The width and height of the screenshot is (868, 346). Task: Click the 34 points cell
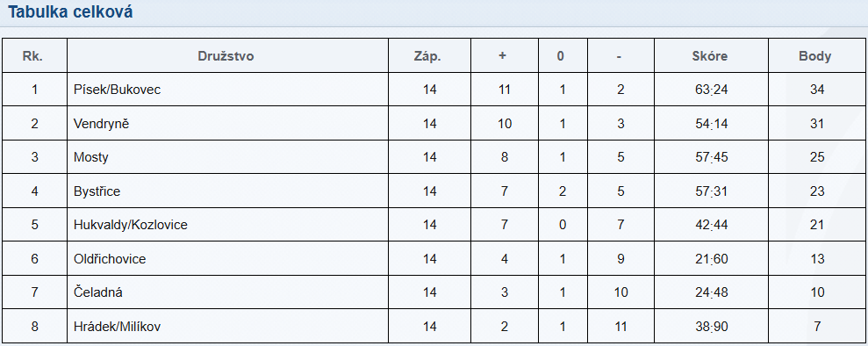[817, 89]
